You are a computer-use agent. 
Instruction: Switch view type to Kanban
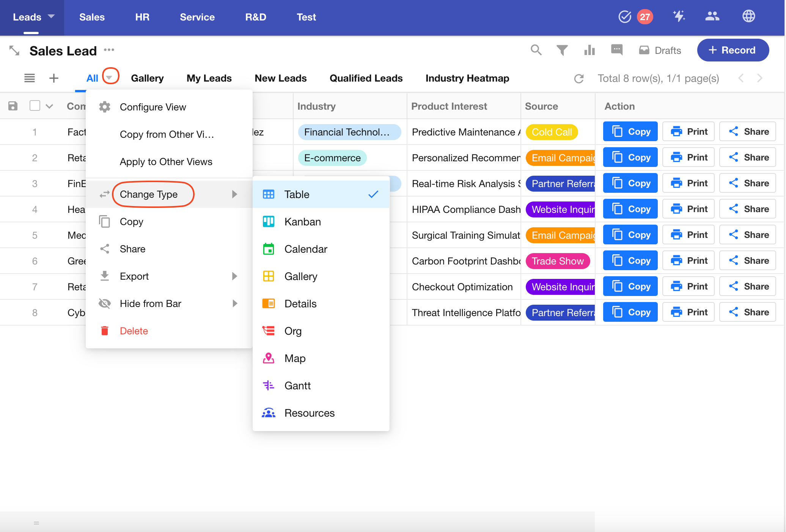pyautogui.click(x=321, y=222)
